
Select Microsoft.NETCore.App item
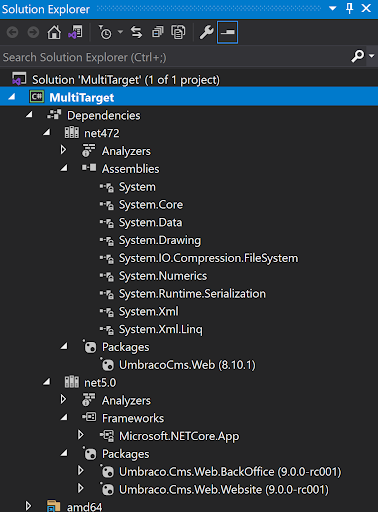(179, 436)
